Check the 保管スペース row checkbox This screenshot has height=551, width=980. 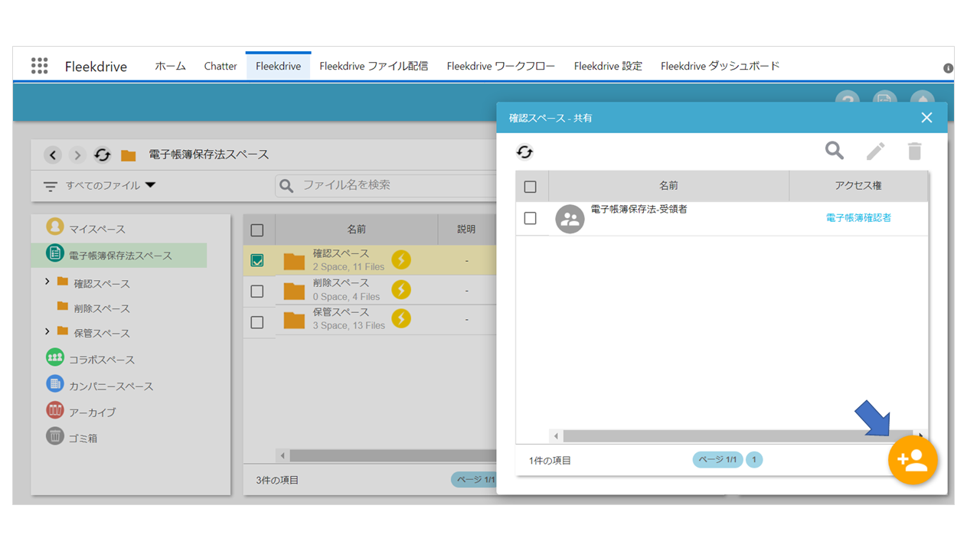pyautogui.click(x=257, y=322)
